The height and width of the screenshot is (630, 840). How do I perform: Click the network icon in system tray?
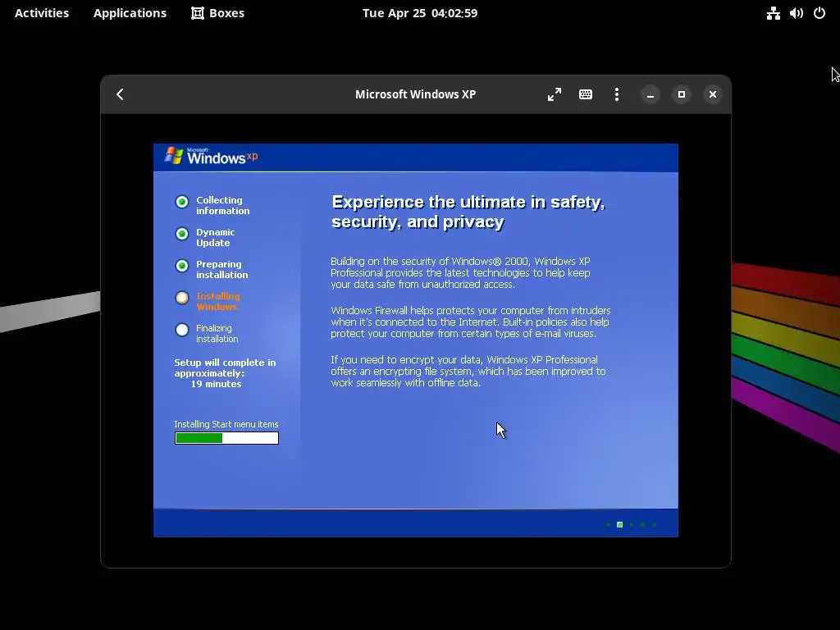[773, 13]
